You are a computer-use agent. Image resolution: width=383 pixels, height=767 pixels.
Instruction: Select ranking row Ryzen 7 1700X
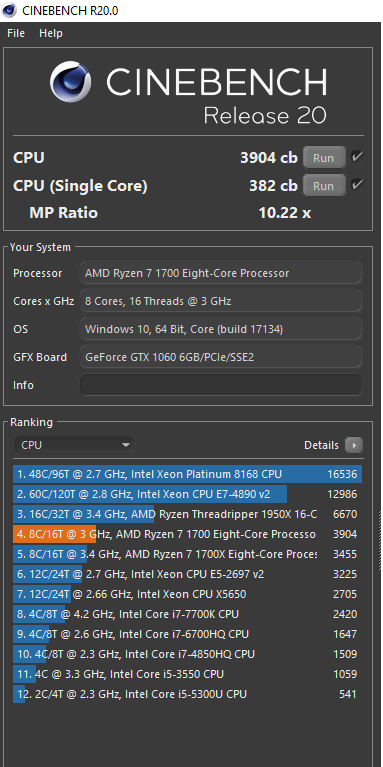coord(187,554)
